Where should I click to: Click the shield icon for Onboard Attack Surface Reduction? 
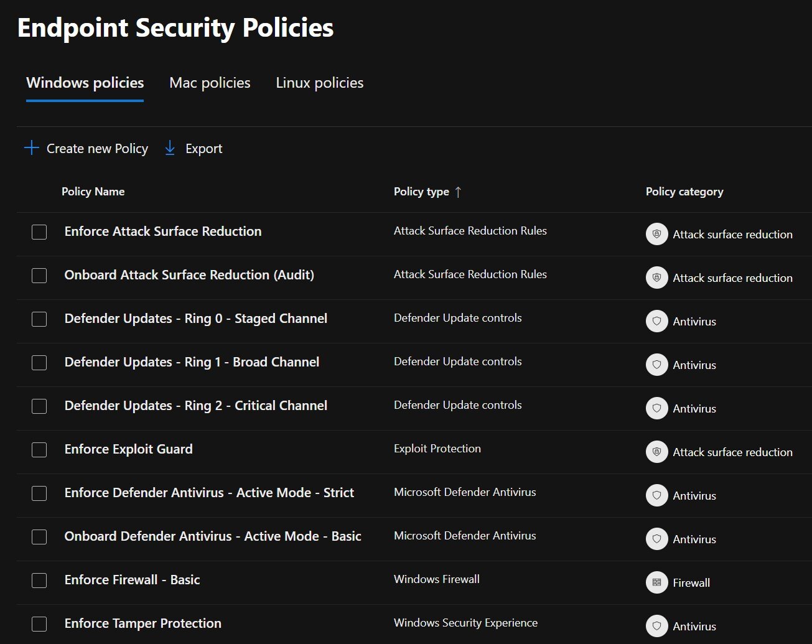[x=656, y=278]
